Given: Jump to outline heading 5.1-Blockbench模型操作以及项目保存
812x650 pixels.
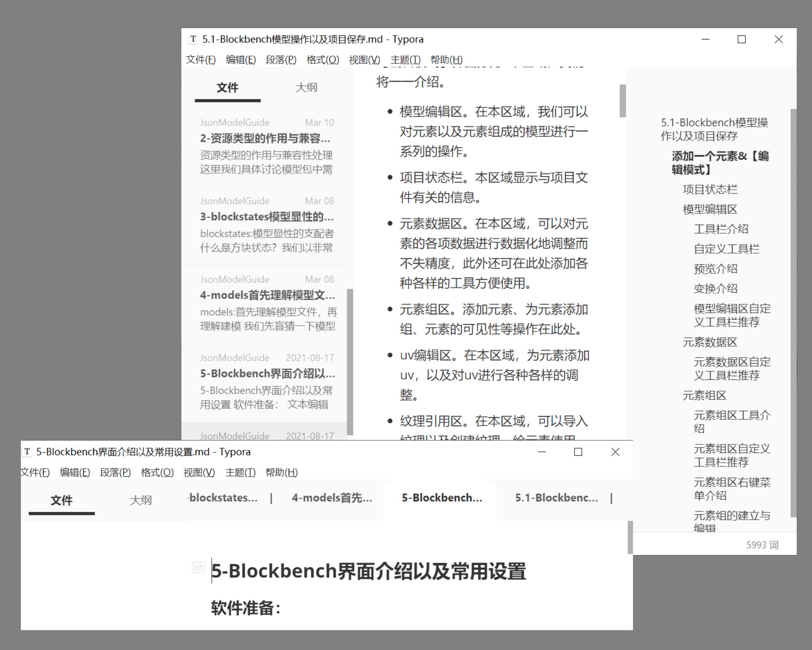Looking at the screenshot, I should [714, 129].
